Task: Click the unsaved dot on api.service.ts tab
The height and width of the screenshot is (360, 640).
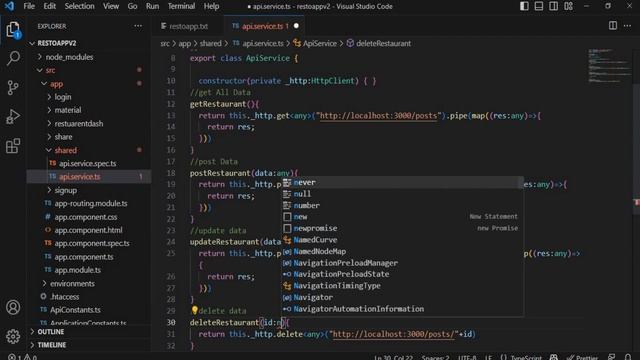Action: click(x=296, y=26)
